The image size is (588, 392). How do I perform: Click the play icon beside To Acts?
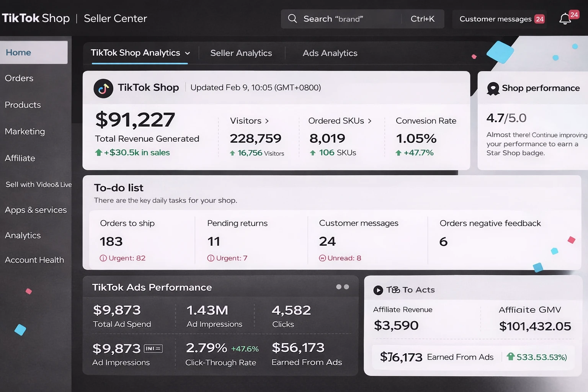coord(378,290)
